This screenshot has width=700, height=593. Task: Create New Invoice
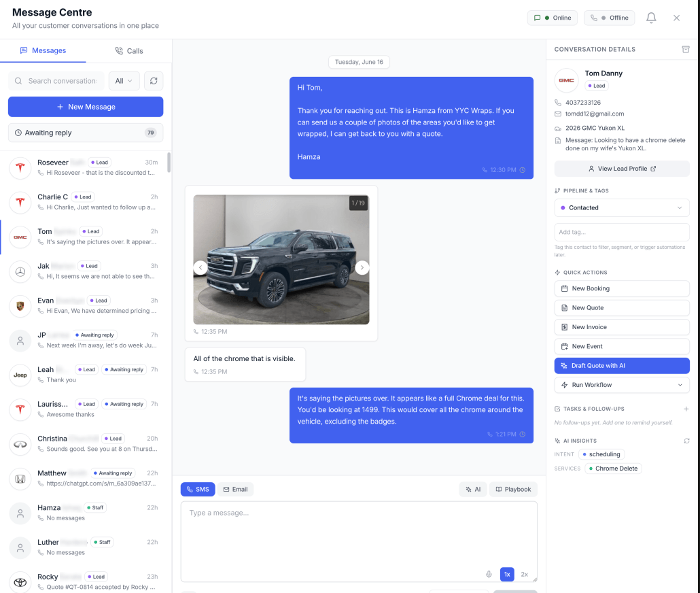622,327
